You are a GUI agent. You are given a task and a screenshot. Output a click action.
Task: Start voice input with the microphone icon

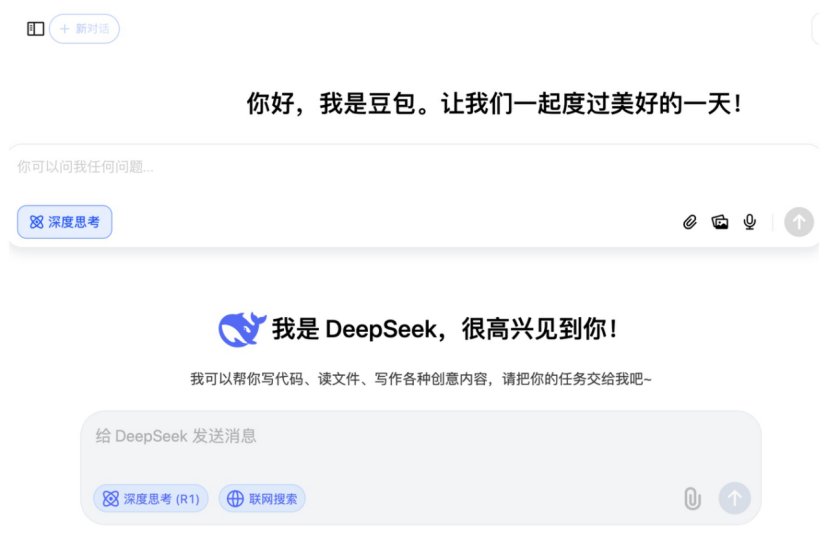tap(750, 222)
